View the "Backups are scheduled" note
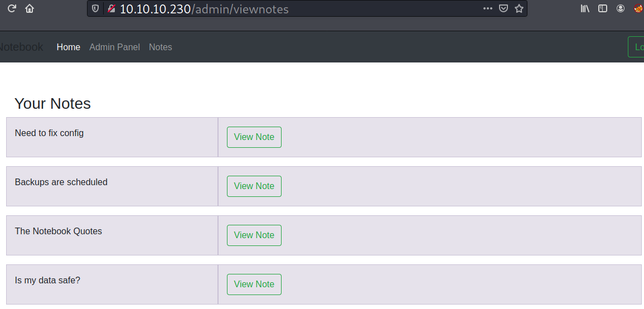 pos(254,186)
